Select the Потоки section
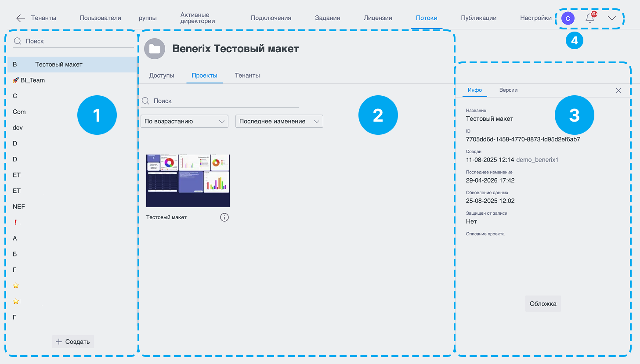This screenshot has width=640, height=364. click(427, 18)
